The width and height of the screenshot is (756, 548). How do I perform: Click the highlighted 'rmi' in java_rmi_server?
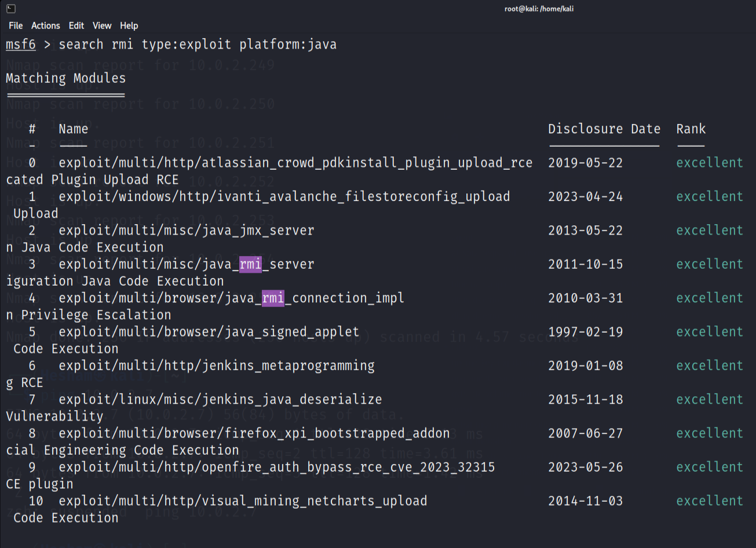click(250, 264)
